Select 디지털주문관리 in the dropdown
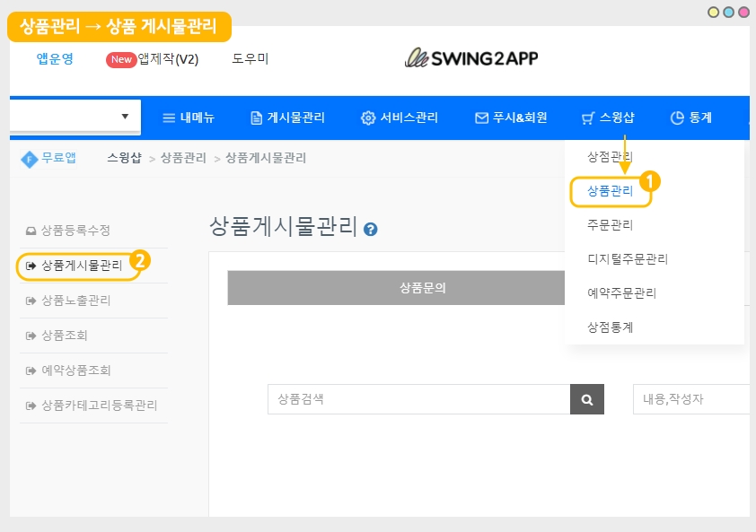756x532 pixels. pyautogui.click(x=628, y=259)
